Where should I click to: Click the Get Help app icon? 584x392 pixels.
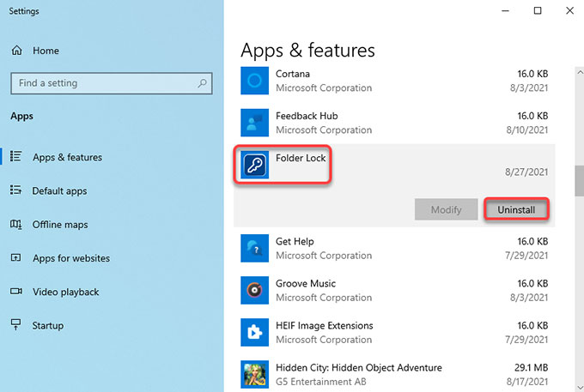[254, 249]
